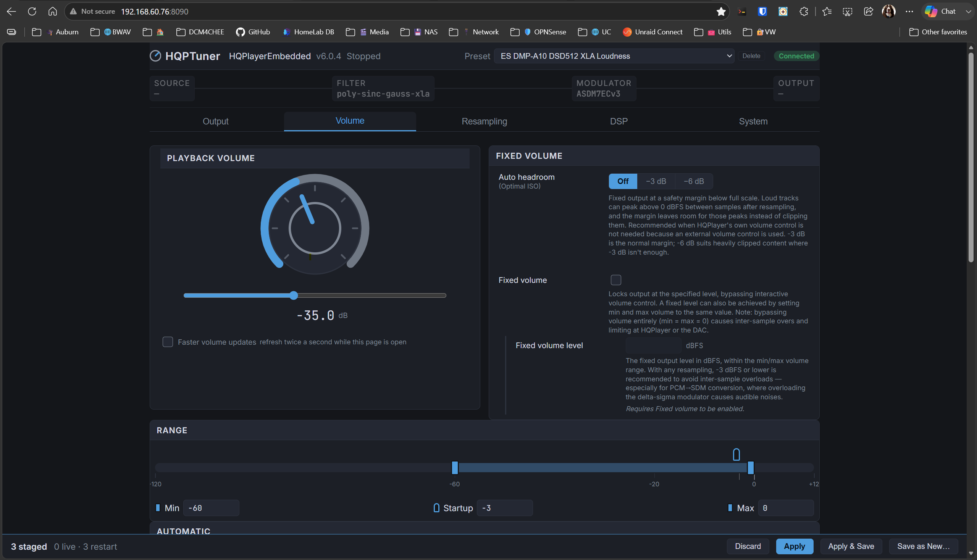Expand the Copilot Chat dropdown arrow
The image size is (977, 560).
[968, 11]
